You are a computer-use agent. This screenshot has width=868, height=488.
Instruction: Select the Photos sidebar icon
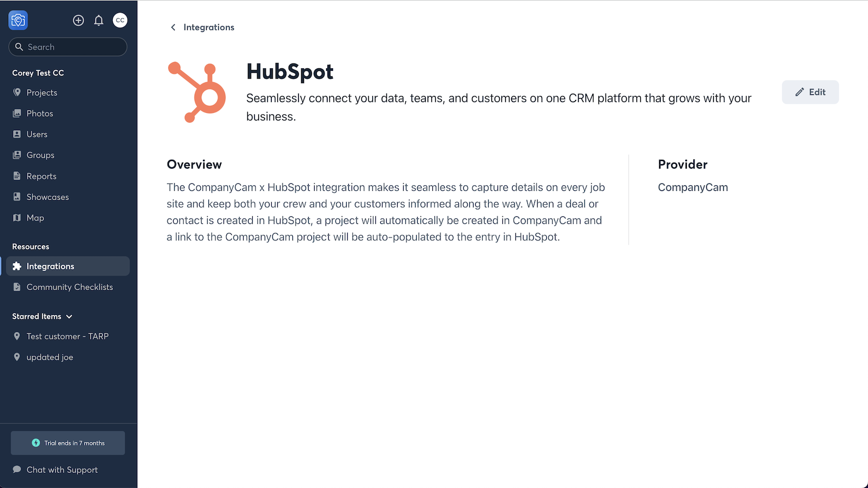click(17, 113)
